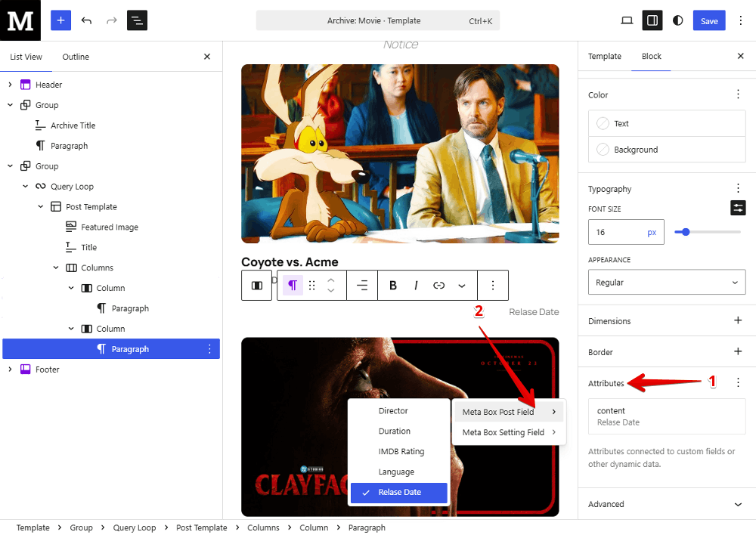Redo the last undone change
Image resolution: width=756 pixels, height=535 pixels.
point(112,20)
